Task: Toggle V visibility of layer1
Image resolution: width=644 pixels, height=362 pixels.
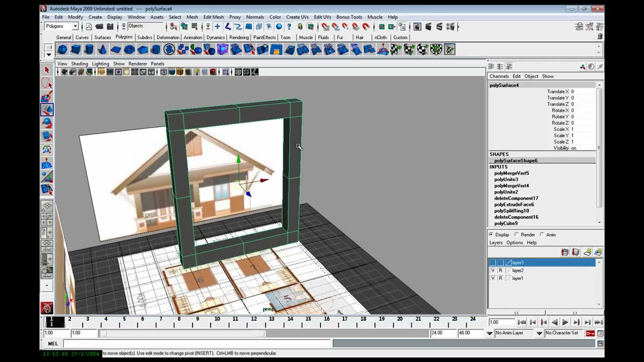Action: coord(493,278)
